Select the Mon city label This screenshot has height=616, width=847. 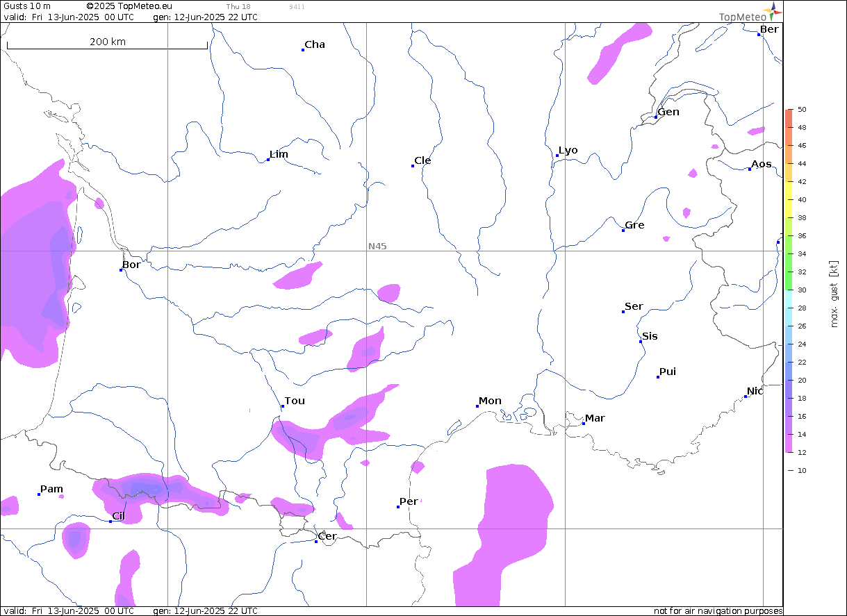point(490,401)
